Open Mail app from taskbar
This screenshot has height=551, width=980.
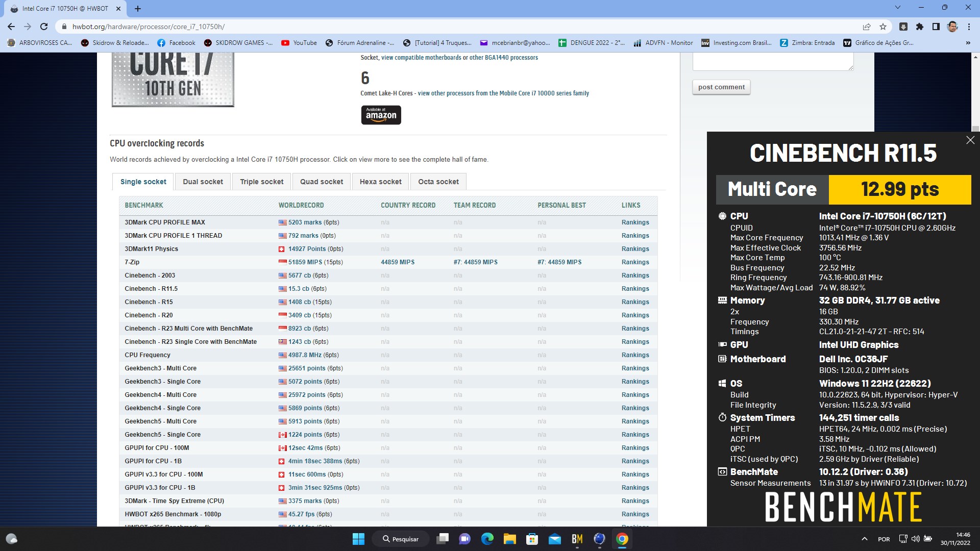pyautogui.click(x=555, y=539)
